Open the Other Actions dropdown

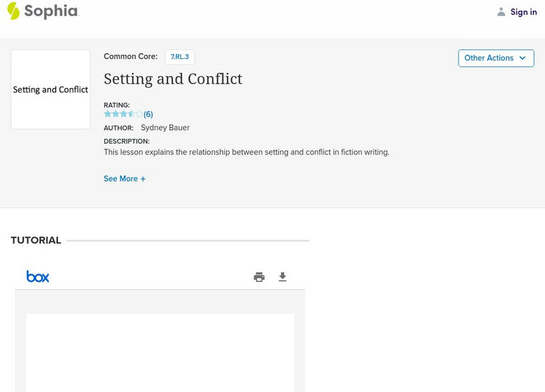(496, 58)
